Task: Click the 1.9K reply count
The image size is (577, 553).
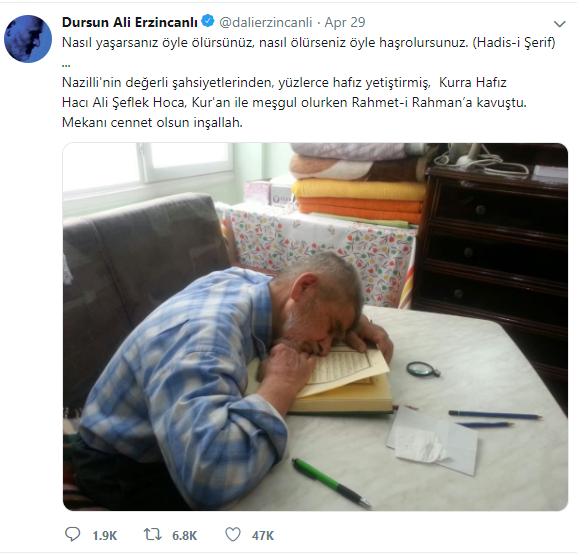Action: (105, 536)
